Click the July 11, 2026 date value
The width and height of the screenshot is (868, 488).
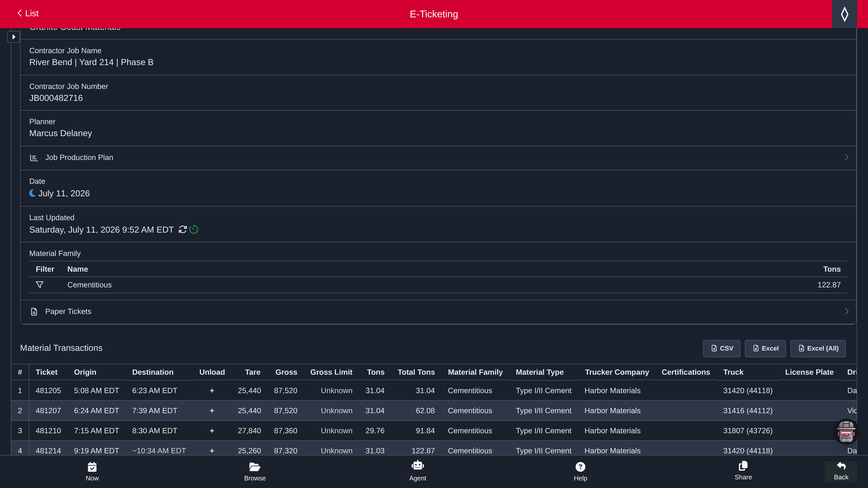point(64,193)
